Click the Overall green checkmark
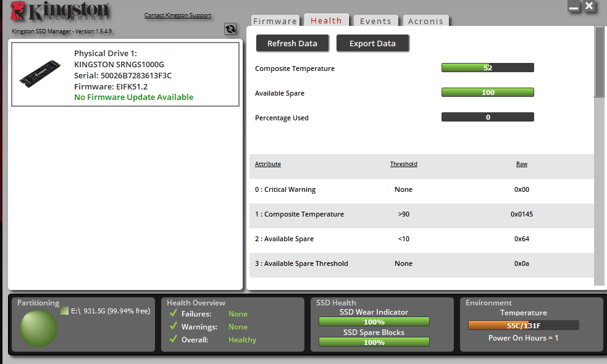 pos(174,339)
